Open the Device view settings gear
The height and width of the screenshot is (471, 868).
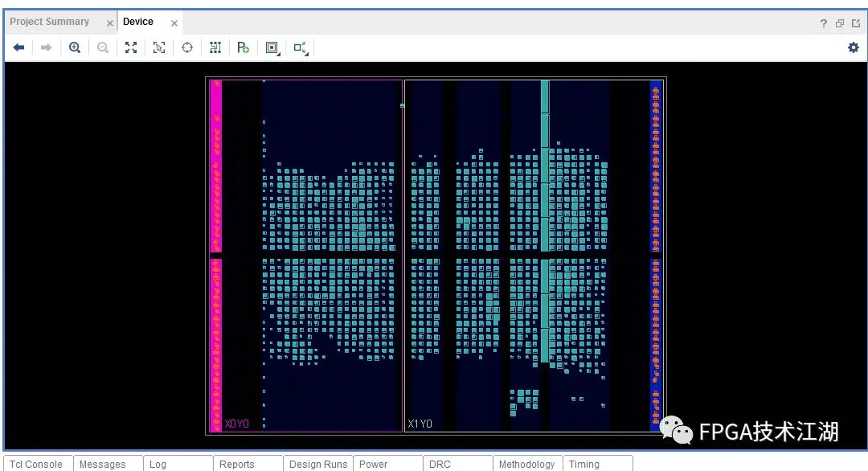(x=853, y=47)
